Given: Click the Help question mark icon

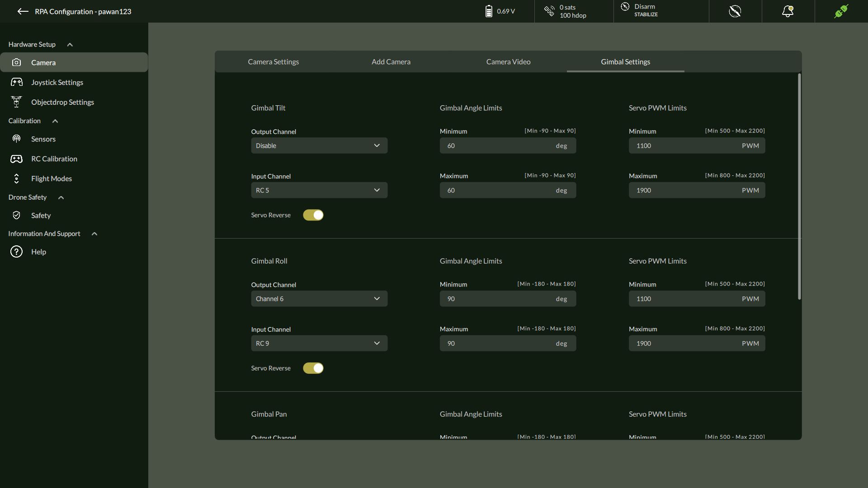Looking at the screenshot, I should click(16, 252).
